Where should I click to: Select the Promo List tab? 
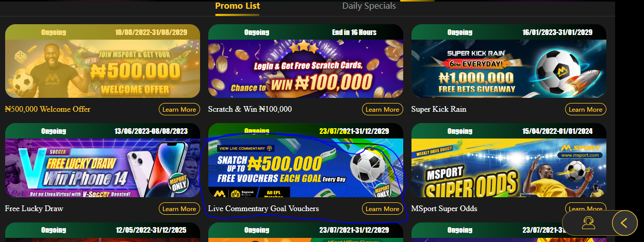238,6
